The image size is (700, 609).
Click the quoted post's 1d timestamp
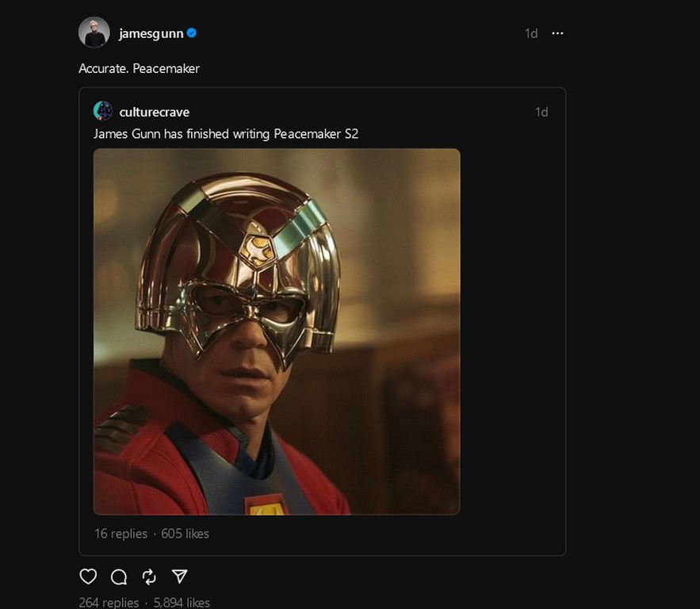coord(541,112)
